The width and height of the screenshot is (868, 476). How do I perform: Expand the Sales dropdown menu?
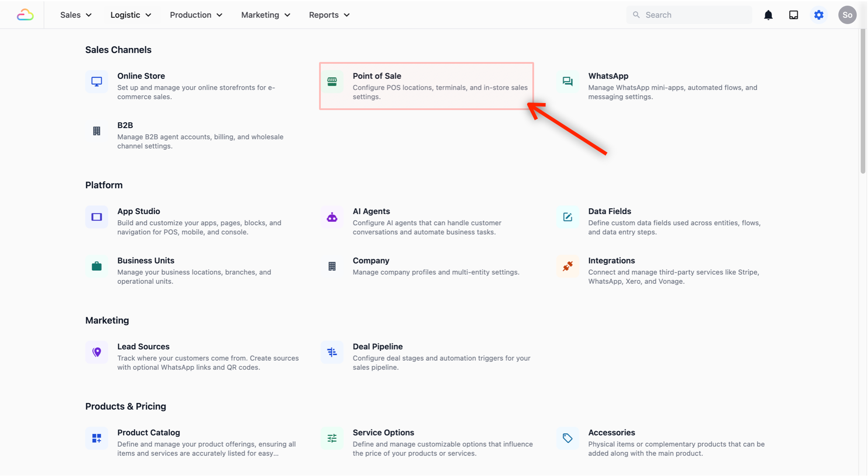tap(76, 15)
